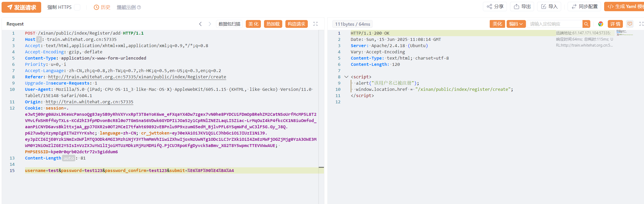This screenshot has height=204, width=644.
Task: Expand the response panel to fullscreen
Action: coord(641,24)
